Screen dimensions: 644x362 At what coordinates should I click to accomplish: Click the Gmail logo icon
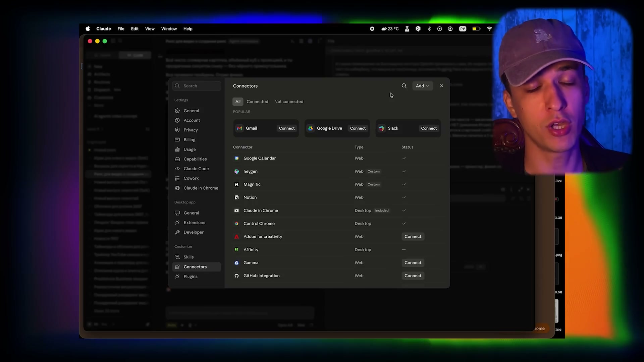coord(239,128)
